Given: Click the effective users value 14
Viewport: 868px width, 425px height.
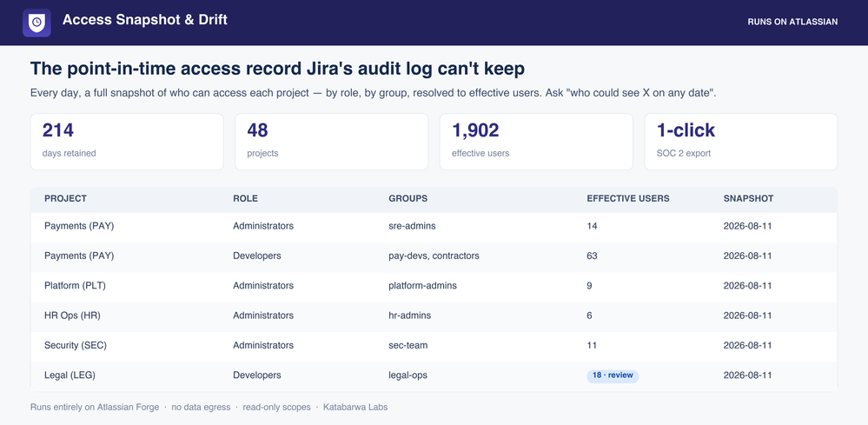Looking at the screenshot, I should coord(592,226).
